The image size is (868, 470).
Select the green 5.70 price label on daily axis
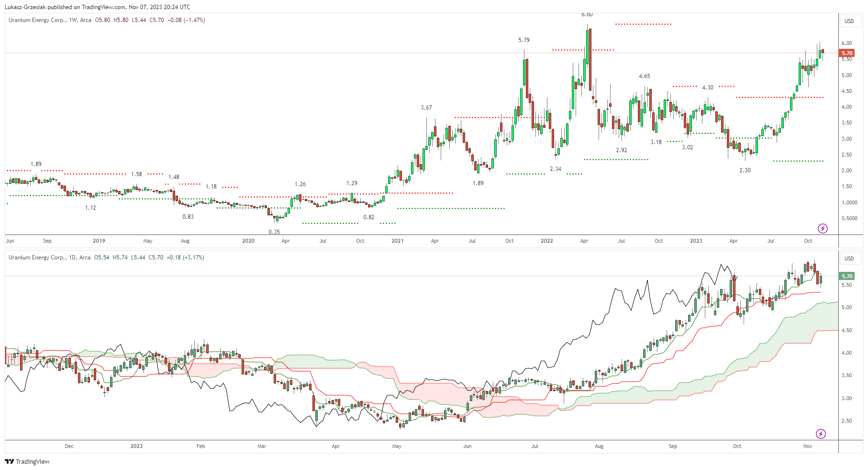[x=847, y=276]
